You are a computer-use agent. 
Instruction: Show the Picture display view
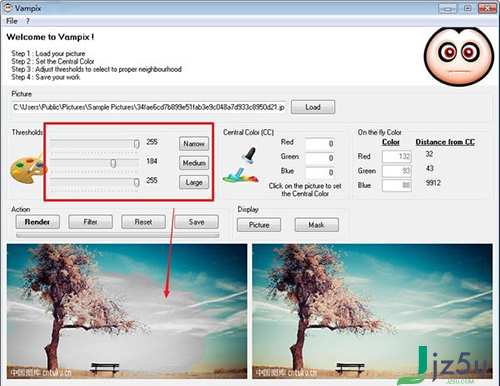click(259, 225)
